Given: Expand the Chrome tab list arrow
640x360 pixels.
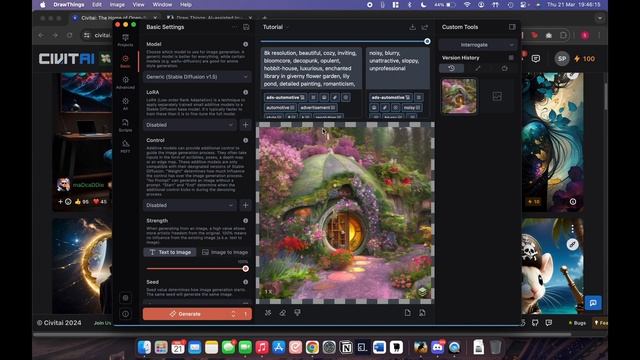Looking at the screenshot, I should (600, 18).
